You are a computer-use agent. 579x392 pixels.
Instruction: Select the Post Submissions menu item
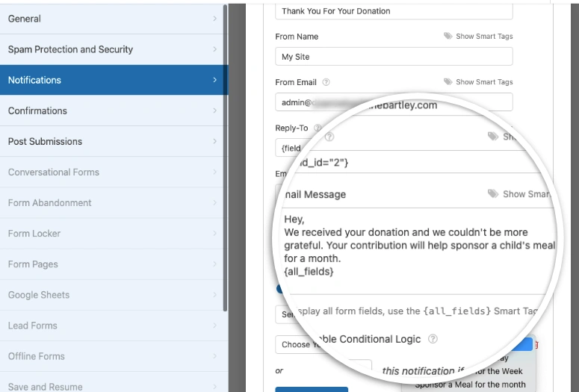click(x=112, y=141)
